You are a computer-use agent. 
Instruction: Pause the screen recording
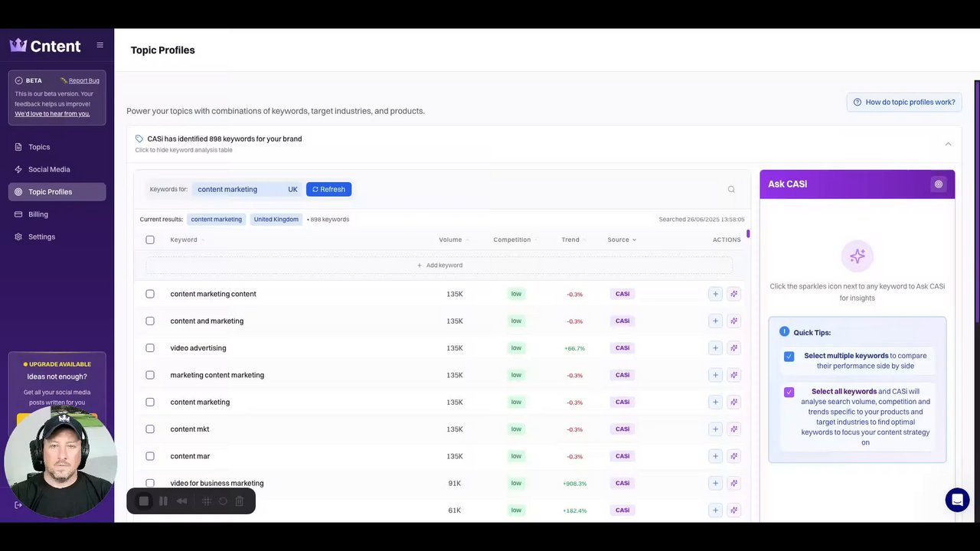pyautogui.click(x=163, y=501)
